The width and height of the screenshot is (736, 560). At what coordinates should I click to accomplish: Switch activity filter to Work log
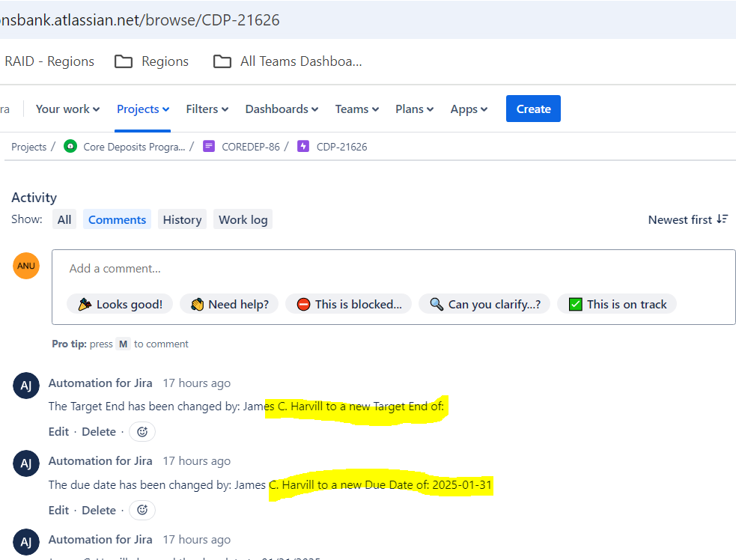(x=243, y=219)
